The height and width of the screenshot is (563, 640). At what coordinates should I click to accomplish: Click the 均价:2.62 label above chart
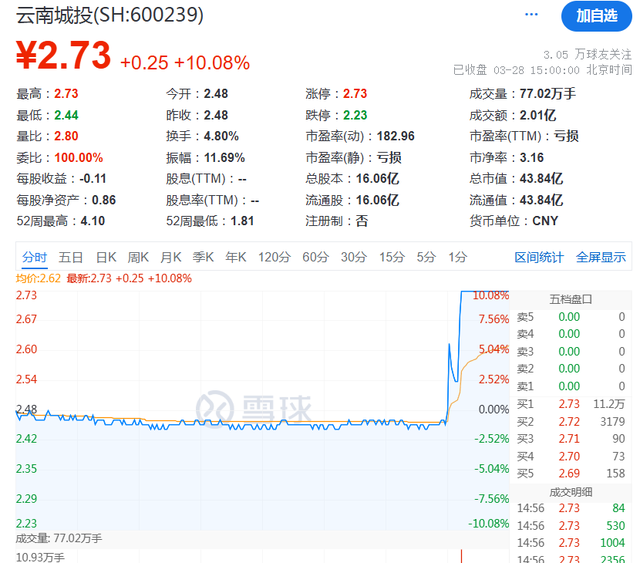[x=38, y=278]
